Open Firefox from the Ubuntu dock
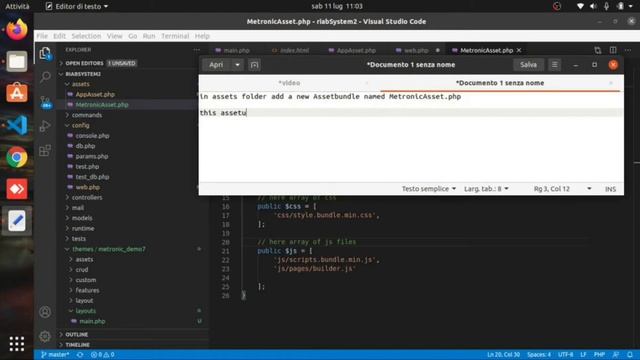The image size is (640, 360). pyautogui.click(x=17, y=29)
